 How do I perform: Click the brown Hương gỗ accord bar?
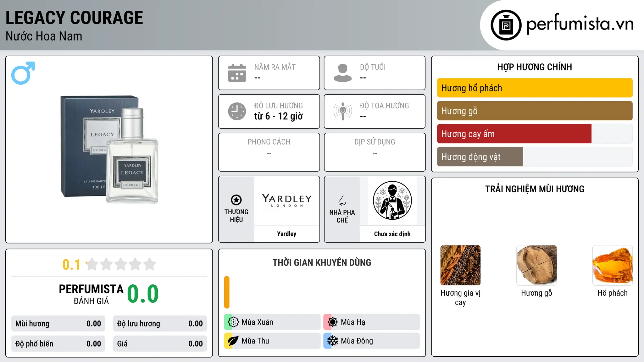point(535,111)
